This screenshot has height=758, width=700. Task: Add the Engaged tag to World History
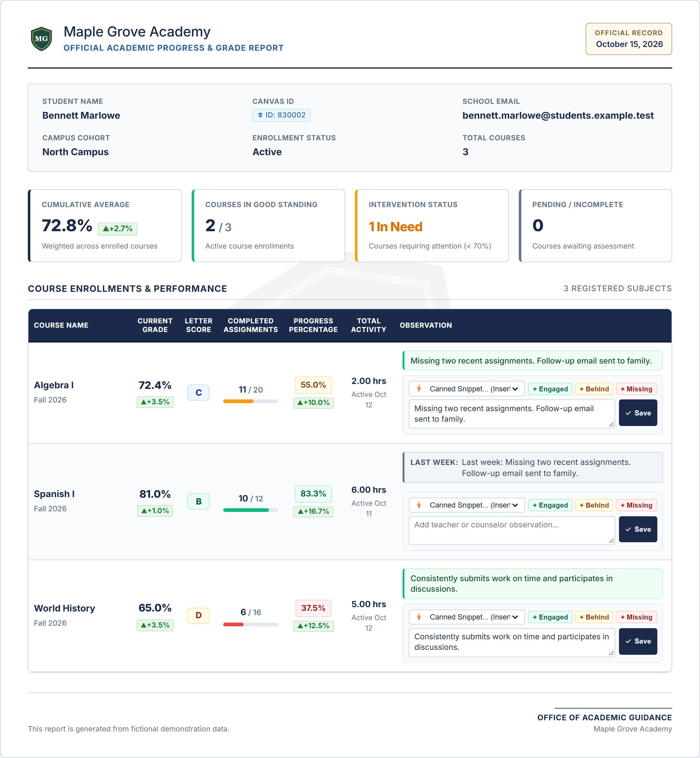pos(550,617)
